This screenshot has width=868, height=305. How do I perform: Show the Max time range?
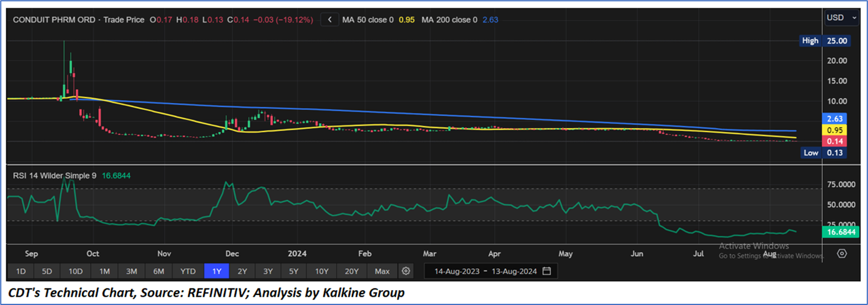coord(382,271)
